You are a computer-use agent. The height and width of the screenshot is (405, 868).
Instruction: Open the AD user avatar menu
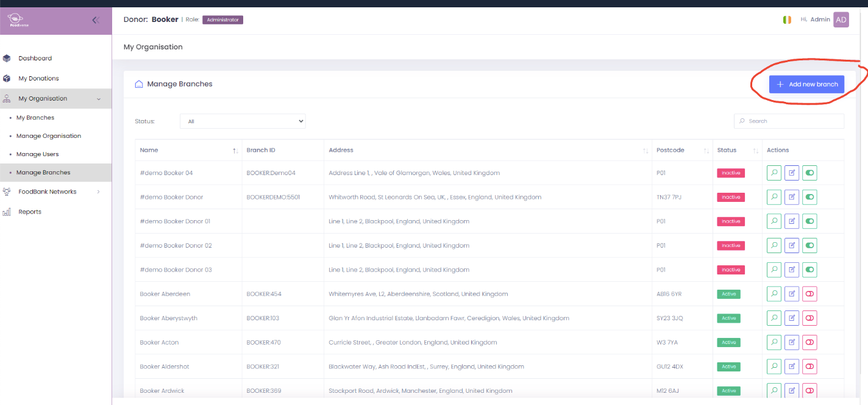[841, 20]
